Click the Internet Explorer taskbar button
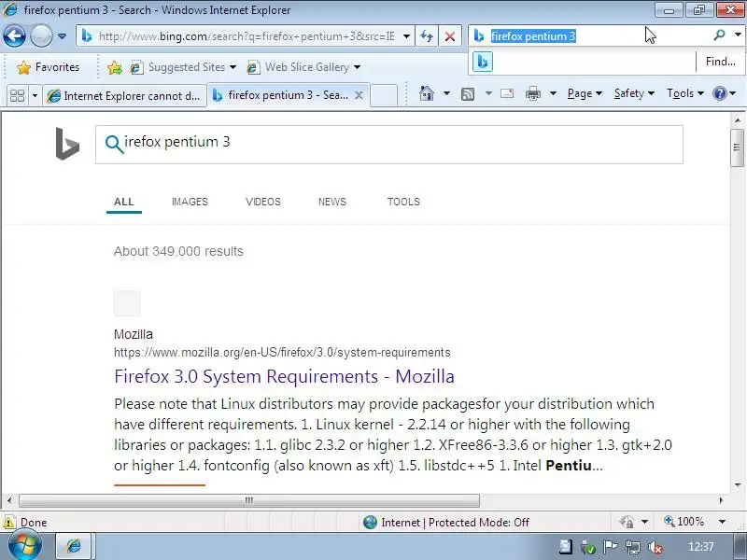The width and height of the screenshot is (747, 560). [x=75, y=546]
